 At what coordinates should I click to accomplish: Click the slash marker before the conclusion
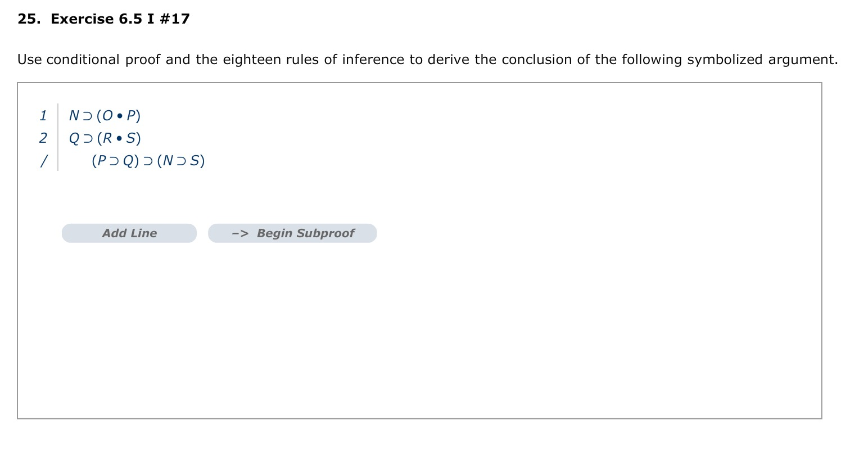click(43, 161)
